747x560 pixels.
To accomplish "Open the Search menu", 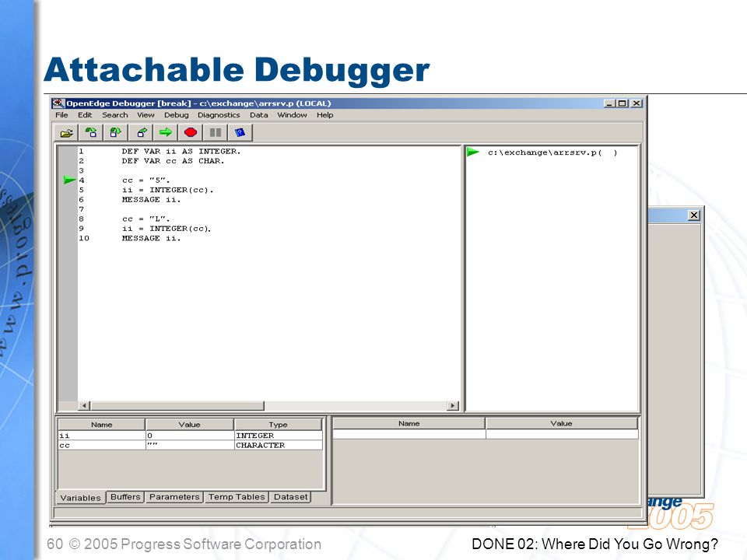I will click(x=115, y=115).
